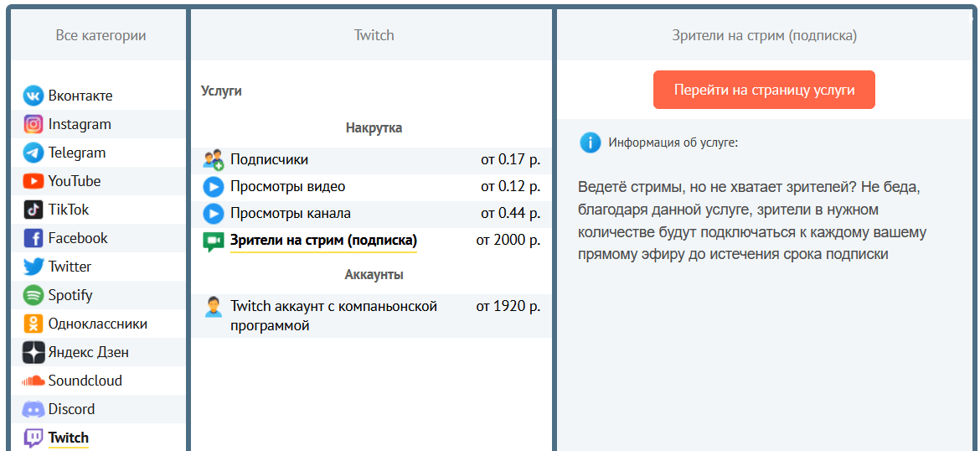Click the price от 0.17 р.
Screen dimensions: 980x451
click(x=511, y=160)
